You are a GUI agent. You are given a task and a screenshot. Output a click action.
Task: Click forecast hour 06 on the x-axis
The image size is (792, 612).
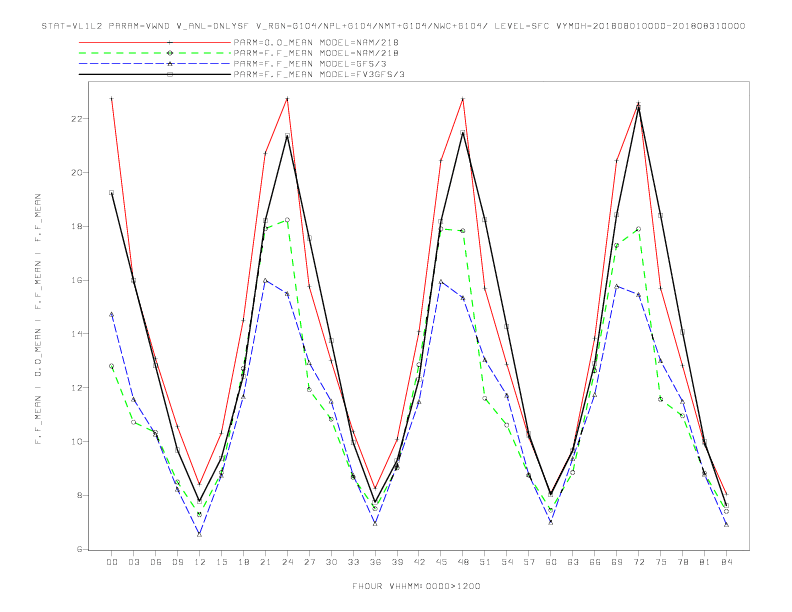click(156, 562)
